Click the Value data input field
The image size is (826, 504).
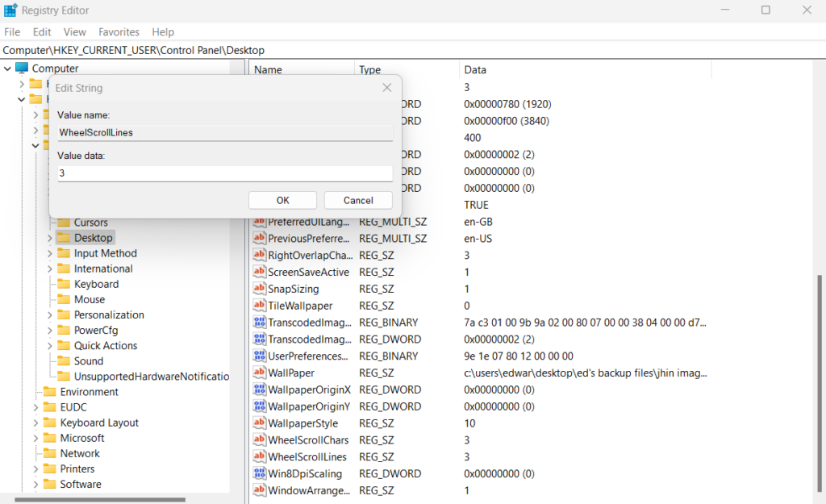pyautogui.click(x=224, y=173)
